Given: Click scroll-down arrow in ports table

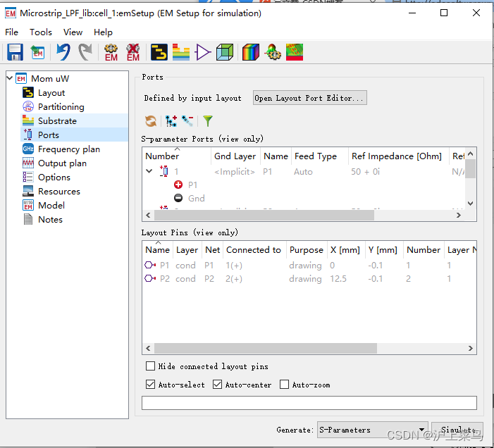Looking at the screenshot, I should pos(470,204).
